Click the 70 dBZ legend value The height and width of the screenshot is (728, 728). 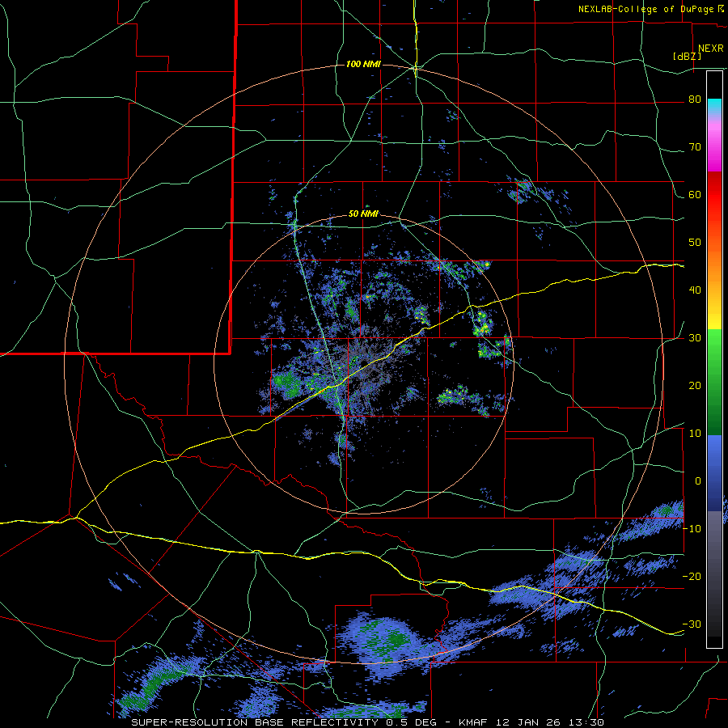point(695,147)
